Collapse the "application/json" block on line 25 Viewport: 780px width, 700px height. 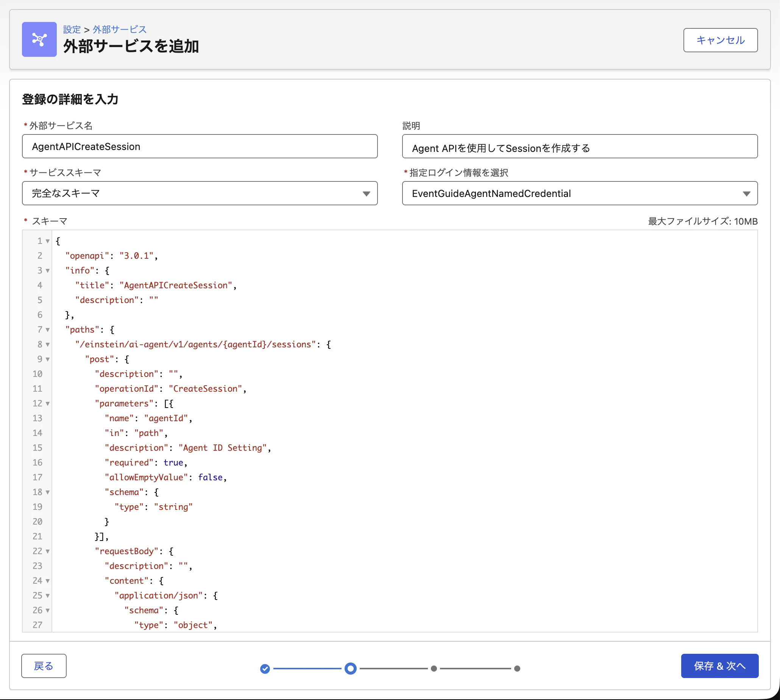click(48, 596)
